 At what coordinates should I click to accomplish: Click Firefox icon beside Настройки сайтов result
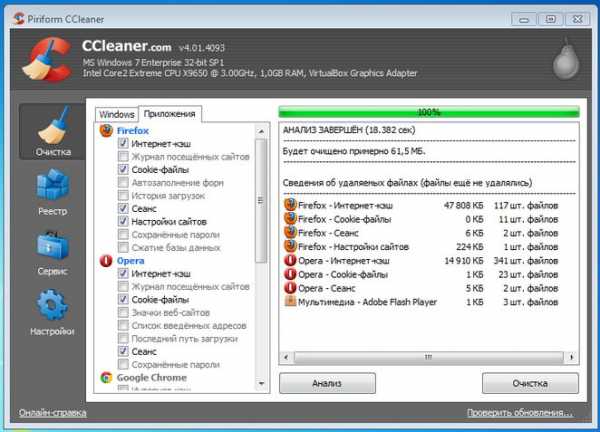[x=290, y=246]
